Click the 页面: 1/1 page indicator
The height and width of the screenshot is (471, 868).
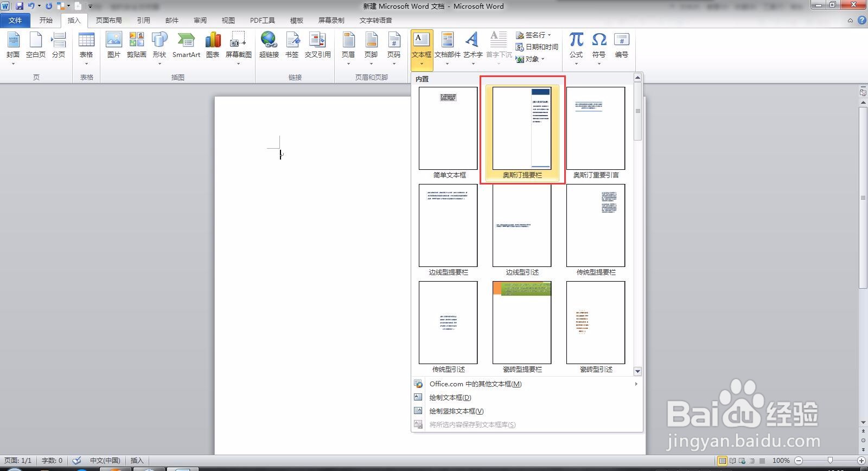18,460
